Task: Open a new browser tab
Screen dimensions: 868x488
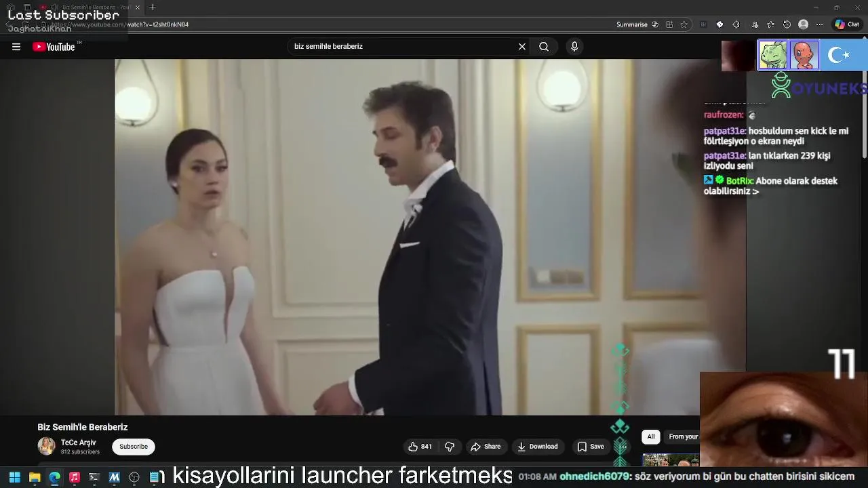Action: pyautogui.click(x=153, y=7)
